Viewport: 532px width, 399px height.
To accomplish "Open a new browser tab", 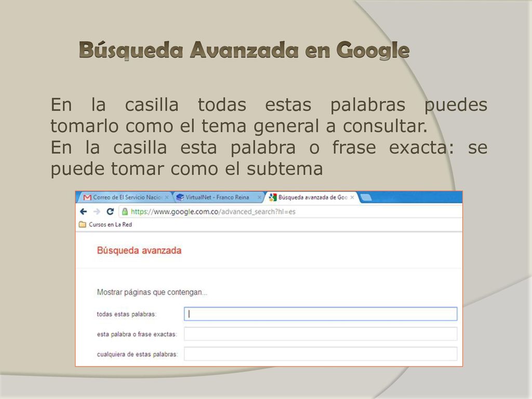I will point(365,197).
